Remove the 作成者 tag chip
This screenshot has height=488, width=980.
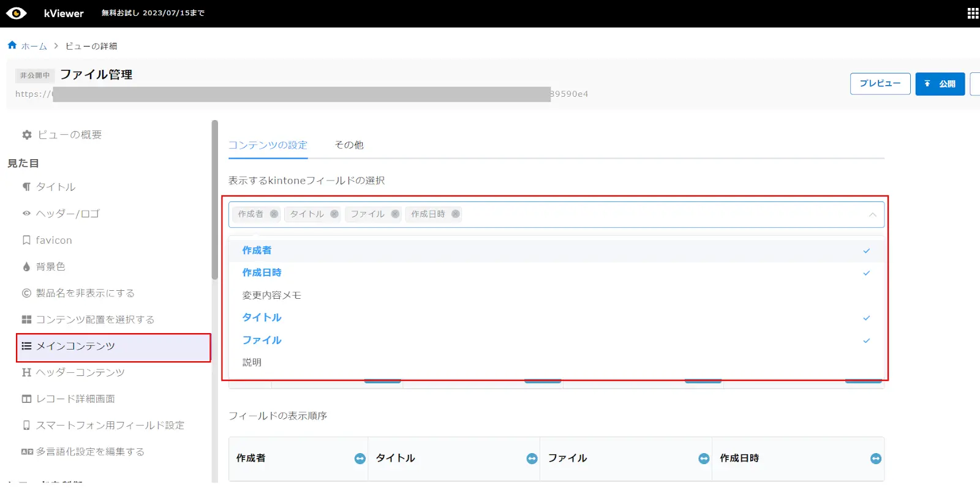point(274,214)
